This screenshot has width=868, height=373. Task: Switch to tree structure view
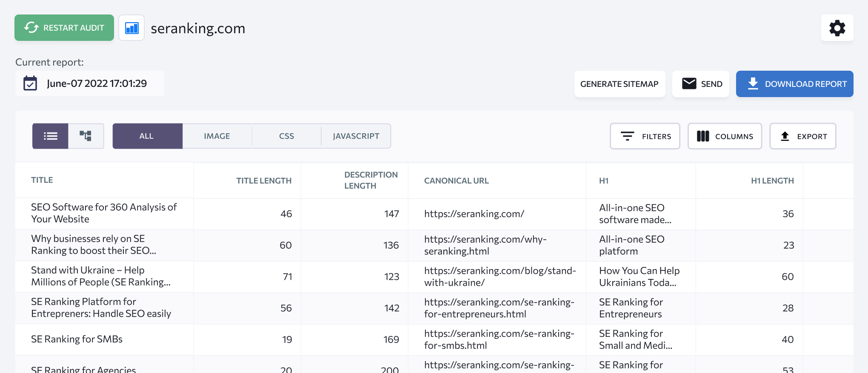(x=86, y=136)
